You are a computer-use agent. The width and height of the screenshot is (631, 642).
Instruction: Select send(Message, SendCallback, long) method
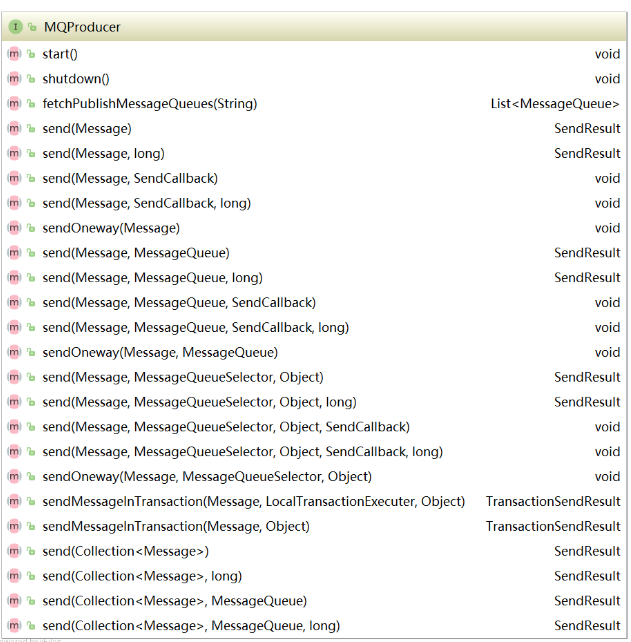click(147, 203)
